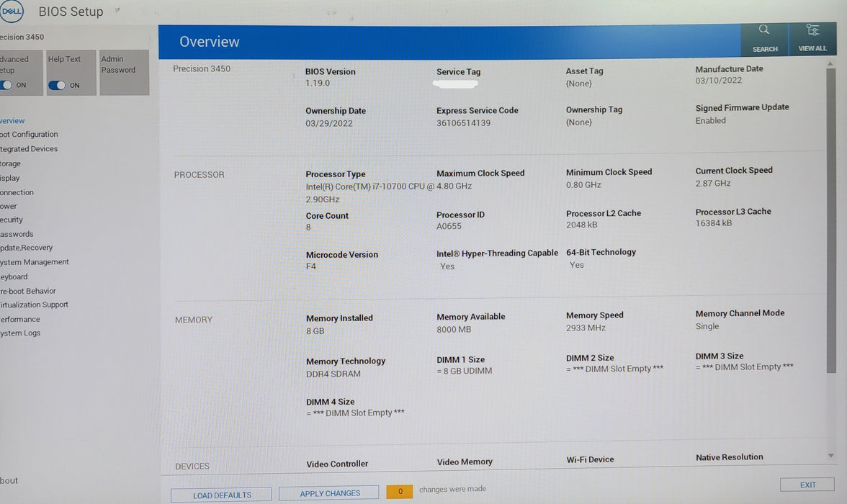Open Update, Recovery section
Image resolution: width=847 pixels, height=504 pixels.
tap(27, 248)
